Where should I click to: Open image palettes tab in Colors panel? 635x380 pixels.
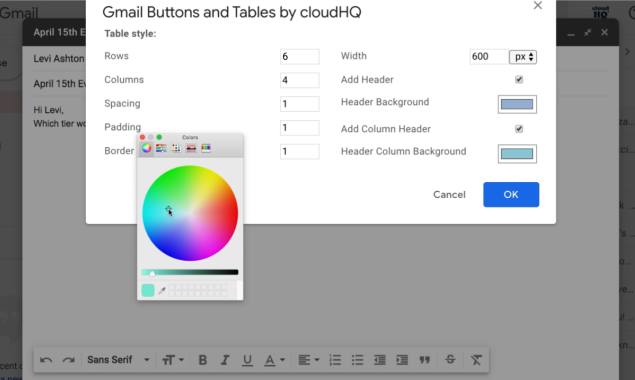(x=191, y=148)
